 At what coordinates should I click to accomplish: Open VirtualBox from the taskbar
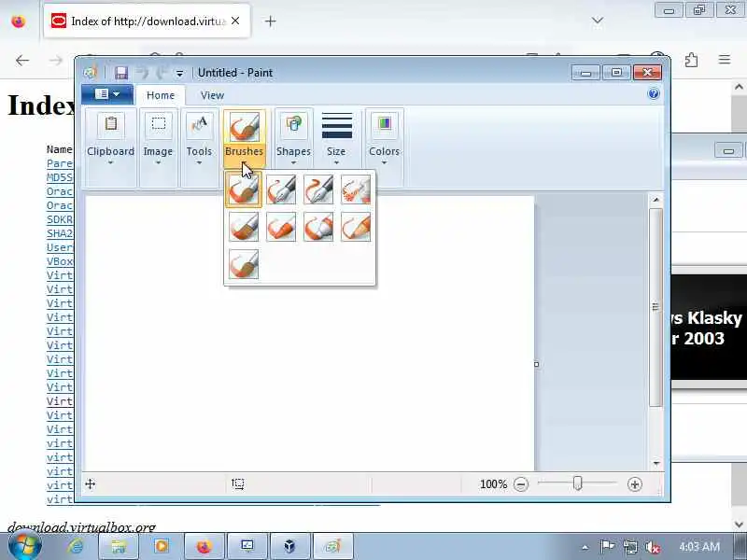[289, 546]
